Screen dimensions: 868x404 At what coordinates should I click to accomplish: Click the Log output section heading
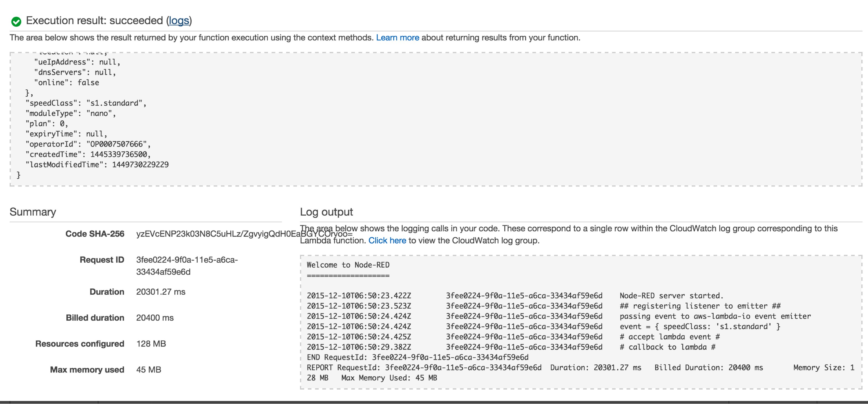point(326,212)
